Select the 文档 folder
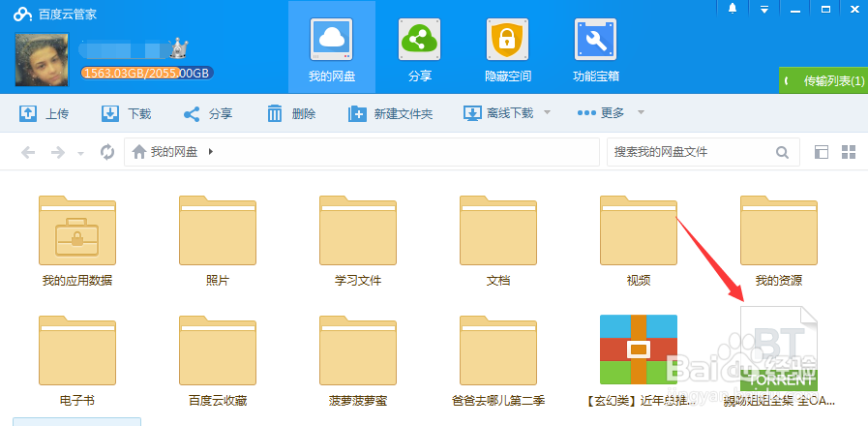Viewport: 868px width, 426px height. 498,241
